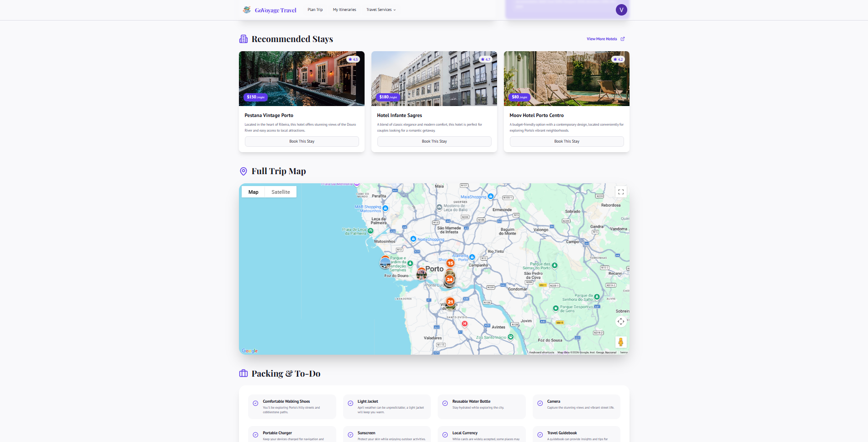Click the pin icon beside Full Trip Map
This screenshot has width=868, height=442.
tap(243, 171)
